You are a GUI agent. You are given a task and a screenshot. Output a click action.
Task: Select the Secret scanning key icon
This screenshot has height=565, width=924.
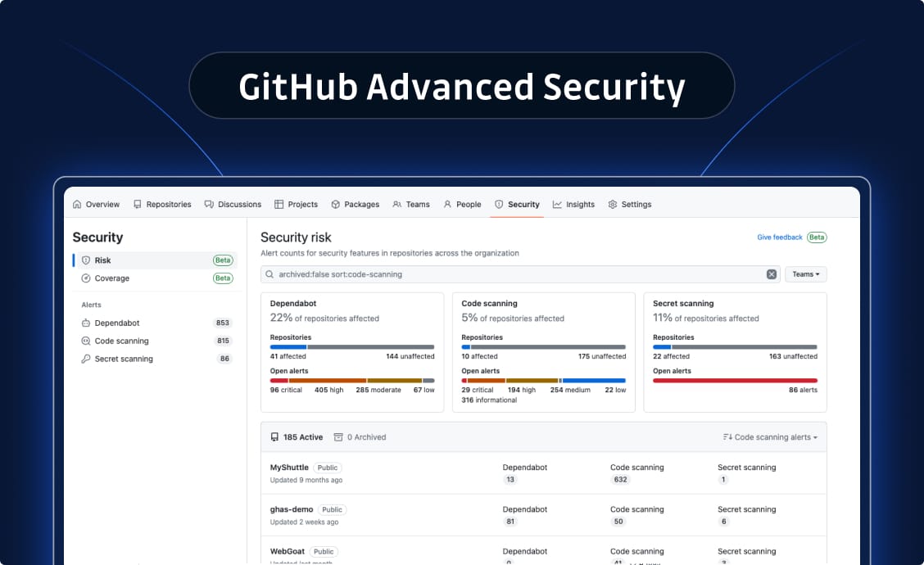click(87, 359)
